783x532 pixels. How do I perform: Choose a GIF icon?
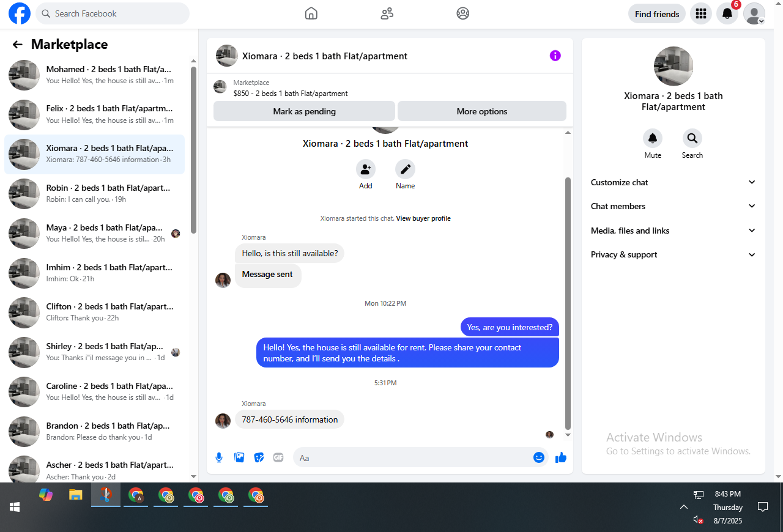pyautogui.click(x=278, y=457)
